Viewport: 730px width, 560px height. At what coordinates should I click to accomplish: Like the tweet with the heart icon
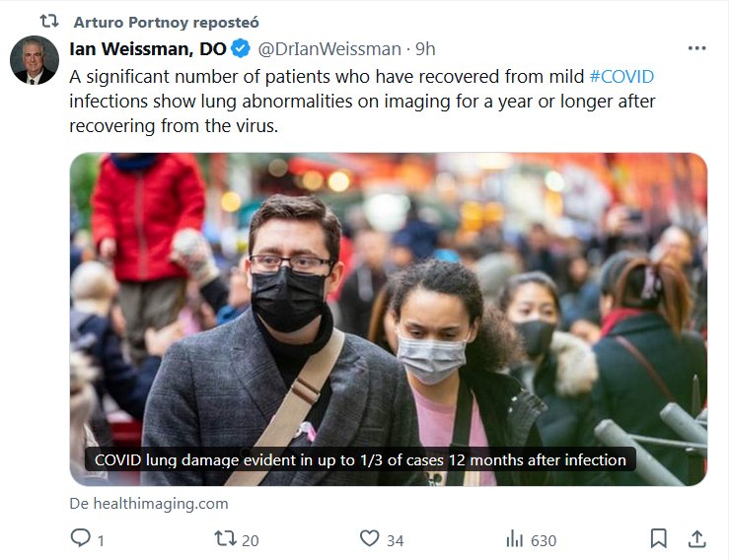pos(369,538)
